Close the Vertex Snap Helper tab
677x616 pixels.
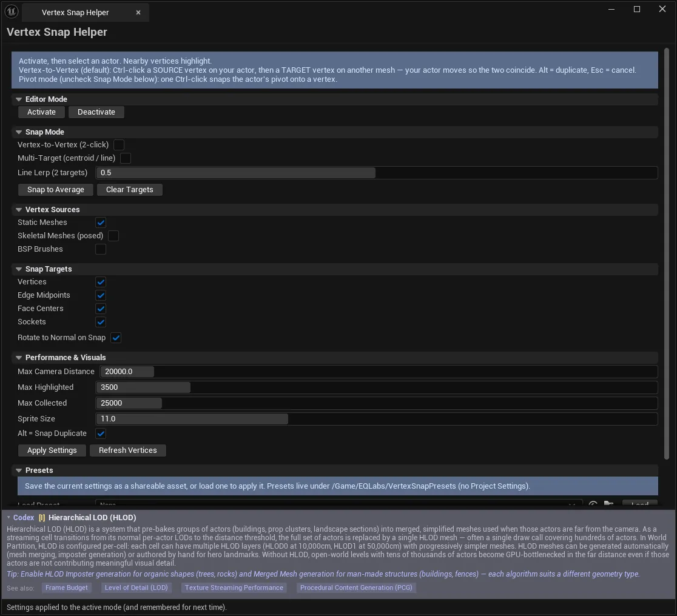[138, 13]
